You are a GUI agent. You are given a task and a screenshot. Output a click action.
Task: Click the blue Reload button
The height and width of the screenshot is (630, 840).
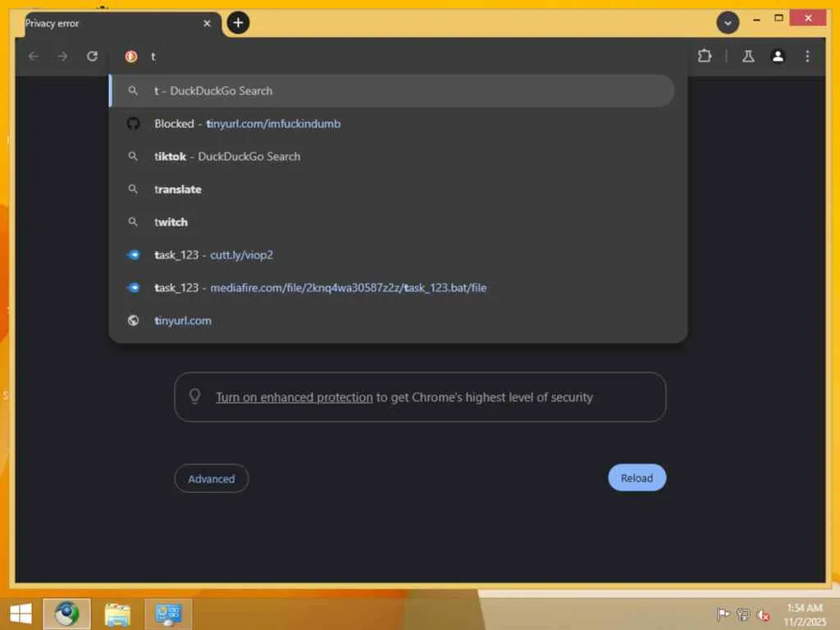[637, 478]
